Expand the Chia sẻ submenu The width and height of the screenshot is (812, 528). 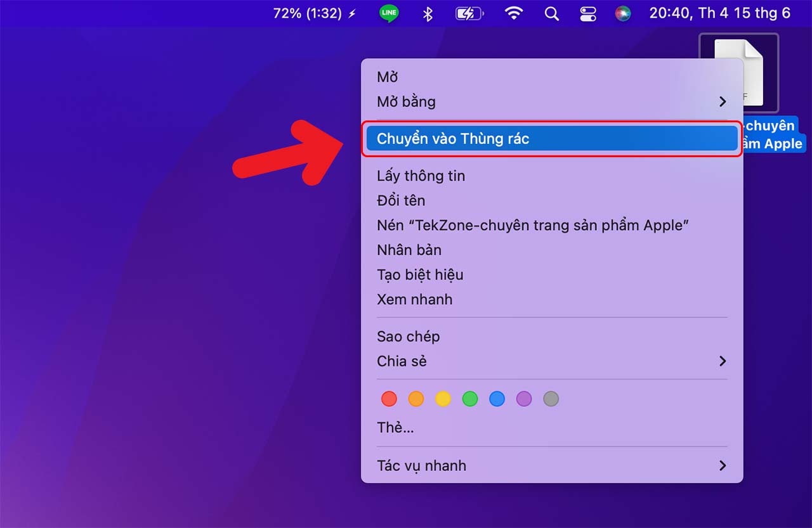point(552,361)
